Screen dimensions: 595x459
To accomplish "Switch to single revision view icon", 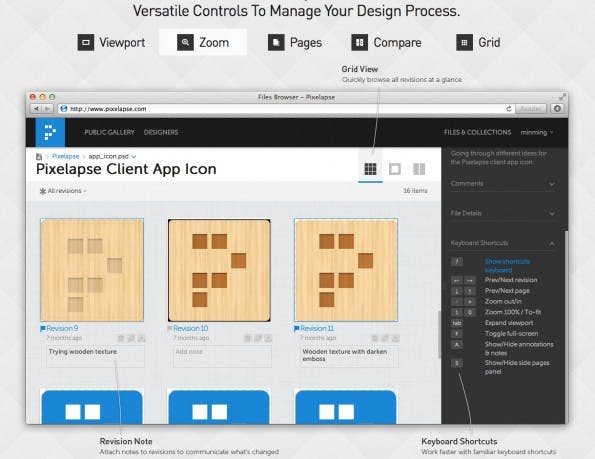I will click(395, 169).
